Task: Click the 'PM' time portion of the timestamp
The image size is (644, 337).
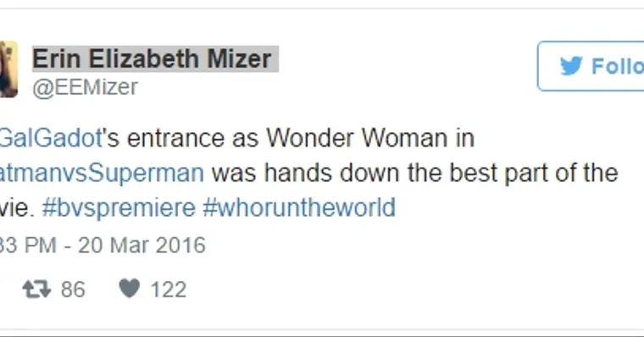Action: point(40,245)
